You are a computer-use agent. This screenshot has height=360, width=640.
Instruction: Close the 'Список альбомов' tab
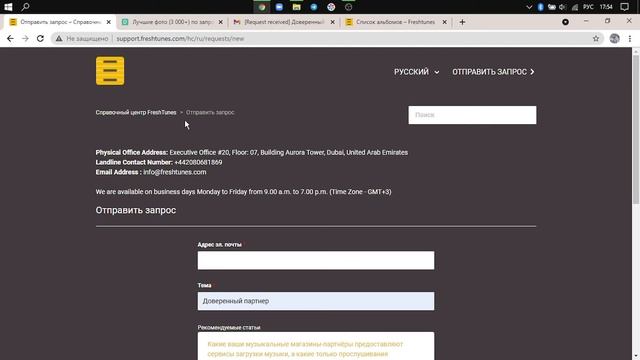point(444,22)
